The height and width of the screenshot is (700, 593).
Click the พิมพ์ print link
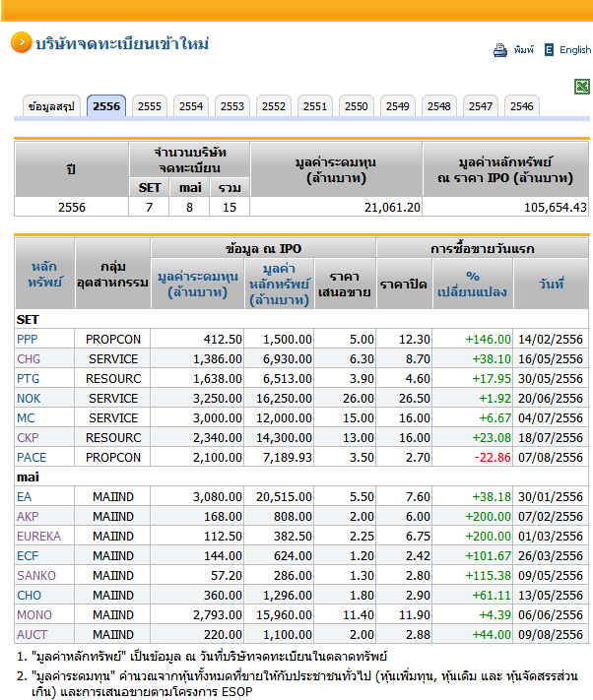[523, 50]
